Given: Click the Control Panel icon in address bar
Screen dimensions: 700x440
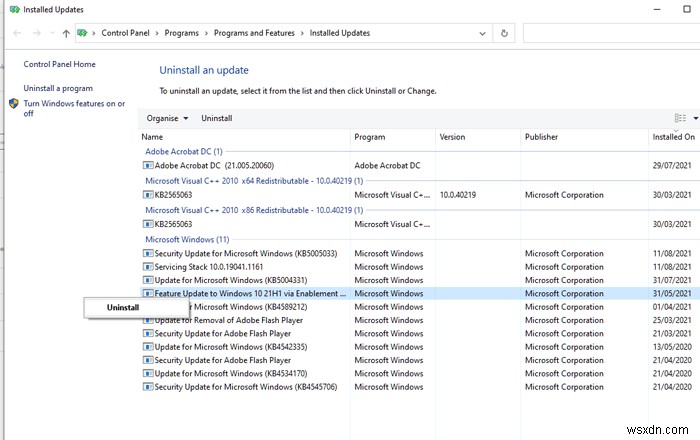Looking at the screenshot, I should tap(82, 33).
